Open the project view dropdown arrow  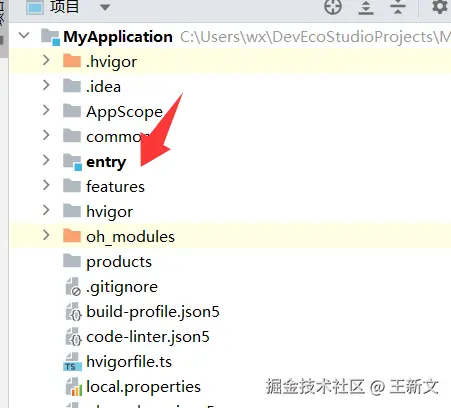pos(105,7)
